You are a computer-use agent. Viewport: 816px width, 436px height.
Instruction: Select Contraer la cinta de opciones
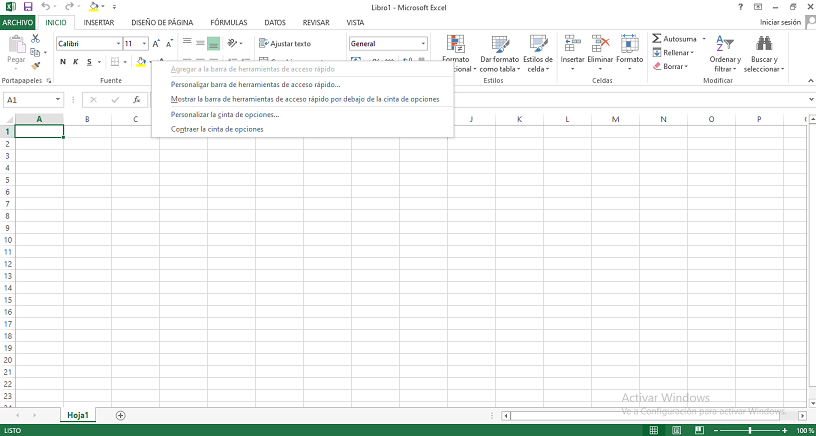[302, 129]
